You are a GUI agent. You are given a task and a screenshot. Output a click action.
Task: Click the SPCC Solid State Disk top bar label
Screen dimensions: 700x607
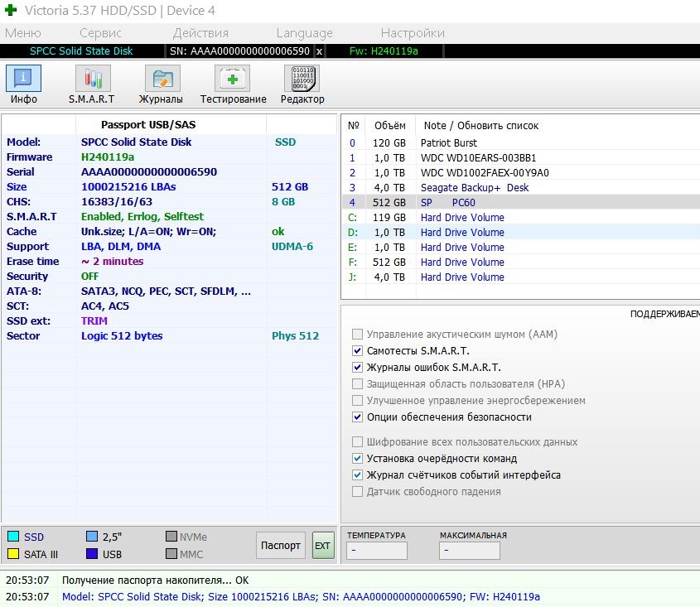pyautogui.click(x=81, y=51)
